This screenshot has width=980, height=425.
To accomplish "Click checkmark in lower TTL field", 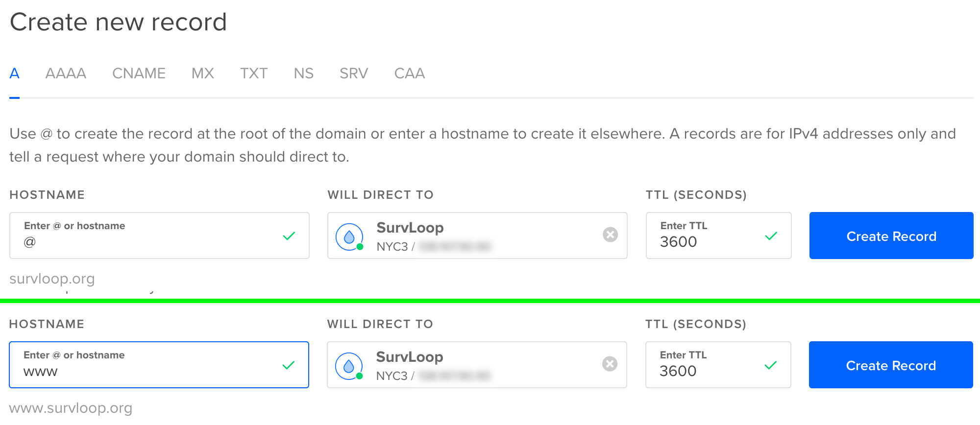I will (x=771, y=365).
